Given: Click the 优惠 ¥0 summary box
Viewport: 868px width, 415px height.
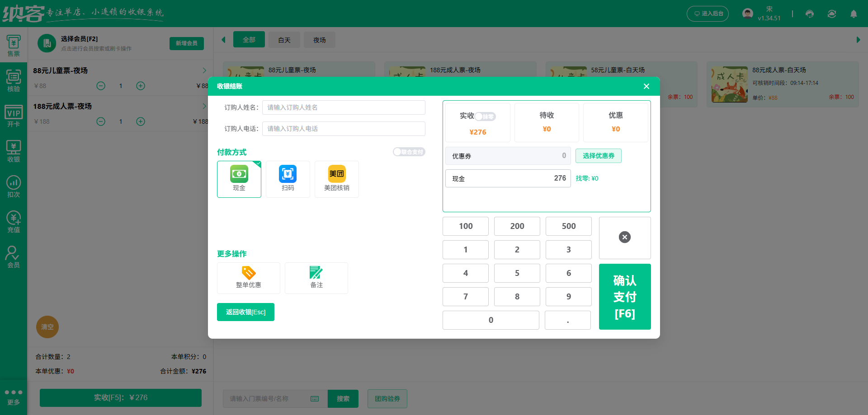Looking at the screenshot, I should pyautogui.click(x=616, y=122).
